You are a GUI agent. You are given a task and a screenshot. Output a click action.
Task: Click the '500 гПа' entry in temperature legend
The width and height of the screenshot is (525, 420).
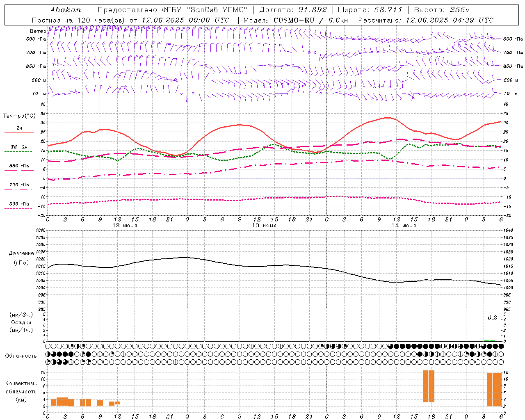(19, 204)
